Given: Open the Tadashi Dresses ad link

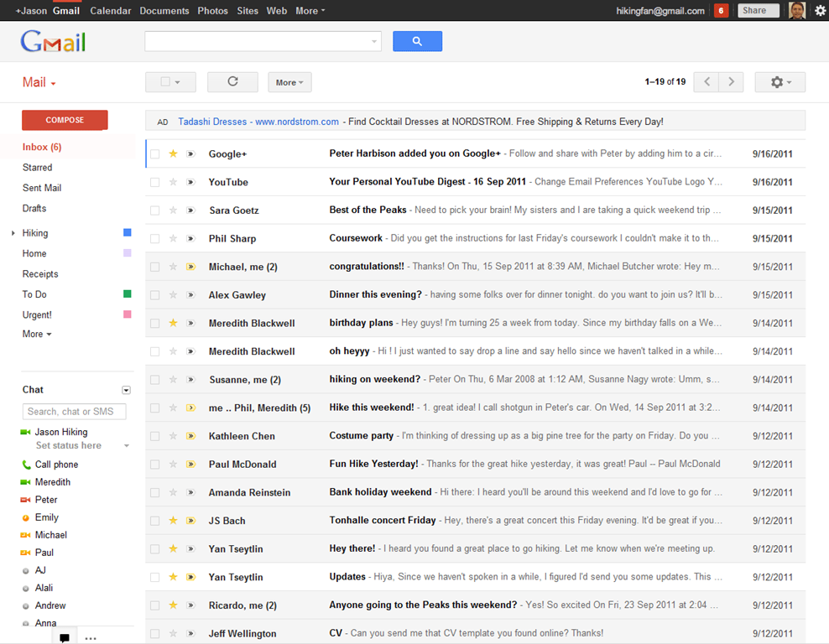Looking at the screenshot, I should tap(258, 122).
